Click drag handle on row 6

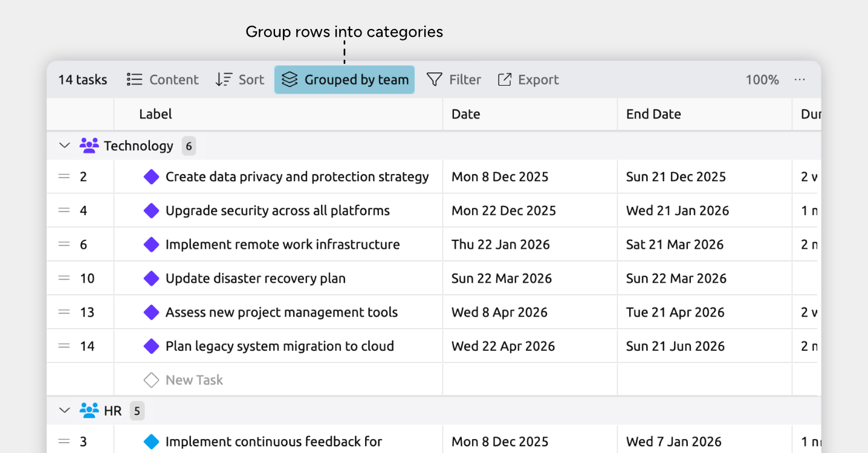(64, 245)
